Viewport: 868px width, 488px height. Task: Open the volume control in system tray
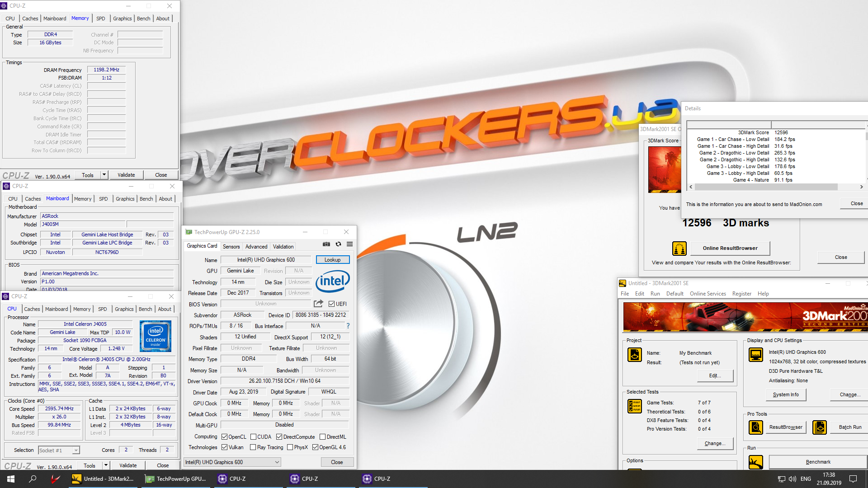792,479
